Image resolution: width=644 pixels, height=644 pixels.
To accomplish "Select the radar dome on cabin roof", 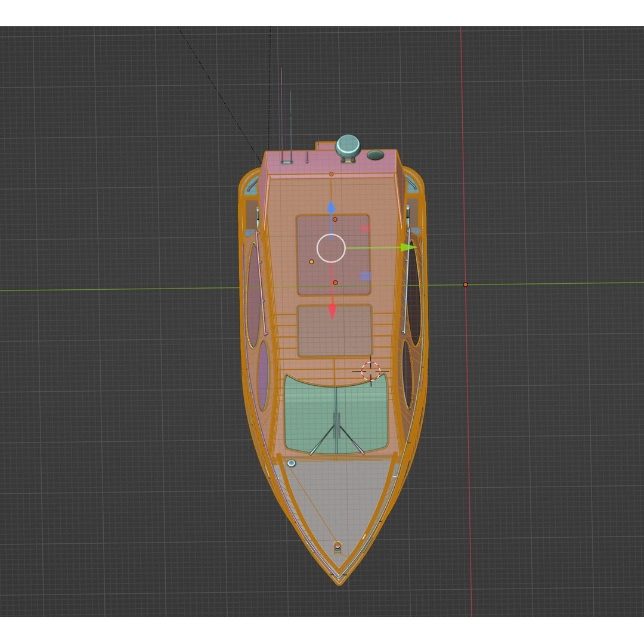I will 348,146.
